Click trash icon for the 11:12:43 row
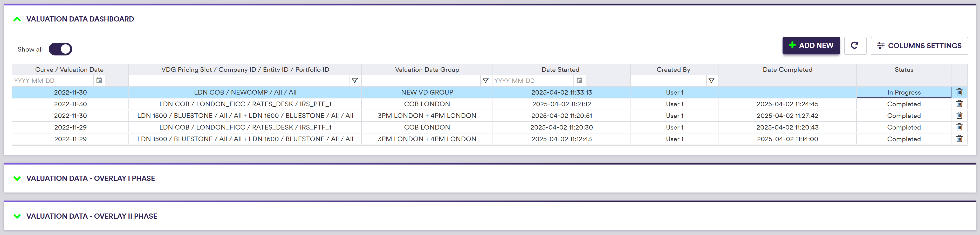The image size is (980, 235). click(x=959, y=139)
